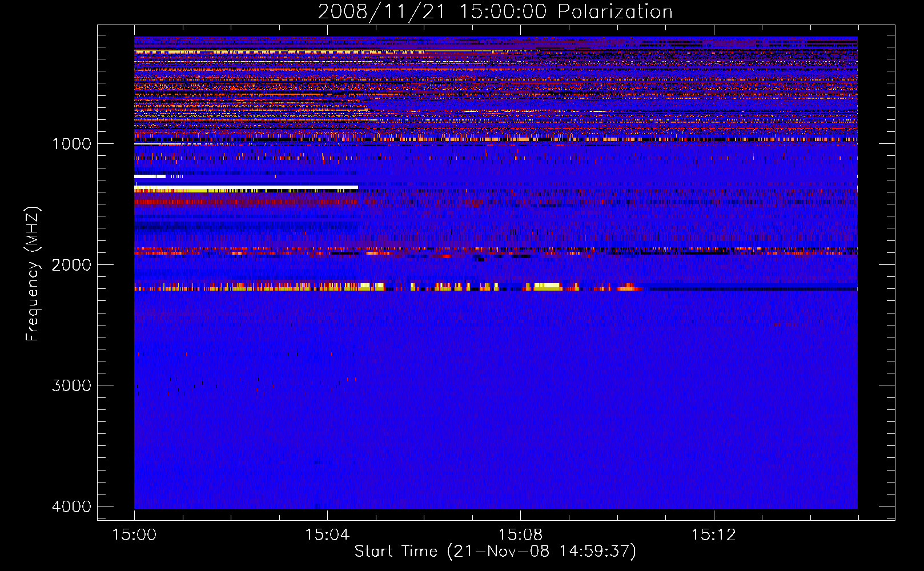Viewport: 924px width, 571px height.
Task: Click the '4000' frequency tick label
Action: click(71, 506)
